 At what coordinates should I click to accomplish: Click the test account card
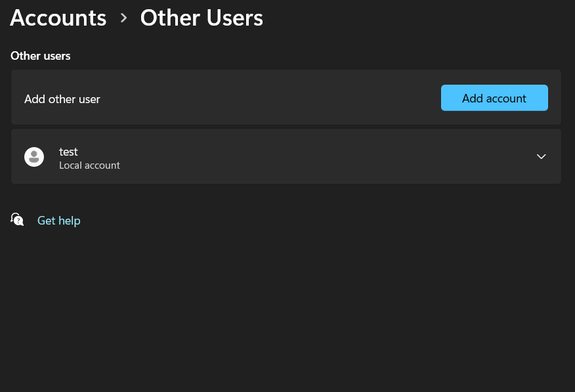[x=286, y=156]
